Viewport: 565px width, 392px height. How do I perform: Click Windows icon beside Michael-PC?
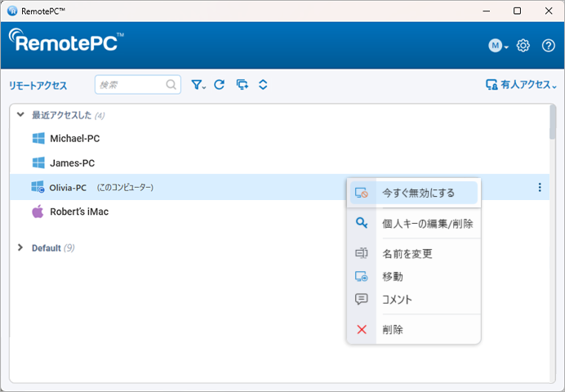(x=38, y=138)
